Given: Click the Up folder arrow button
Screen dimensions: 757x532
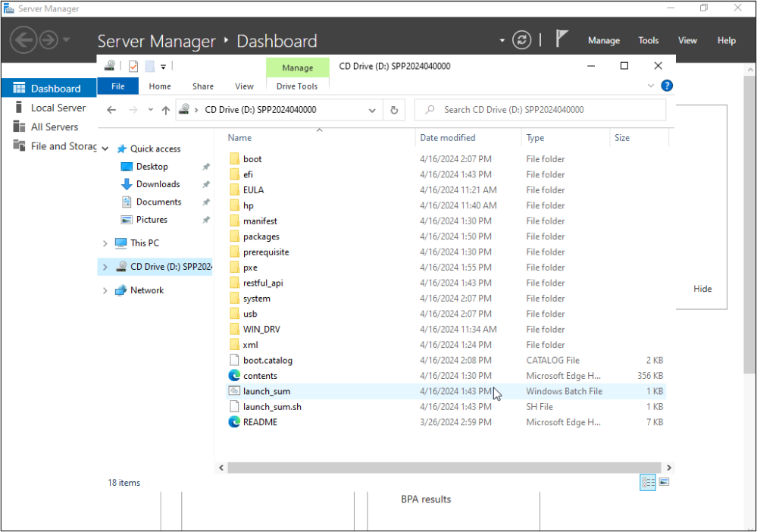Looking at the screenshot, I should click(x=166, y=110).
